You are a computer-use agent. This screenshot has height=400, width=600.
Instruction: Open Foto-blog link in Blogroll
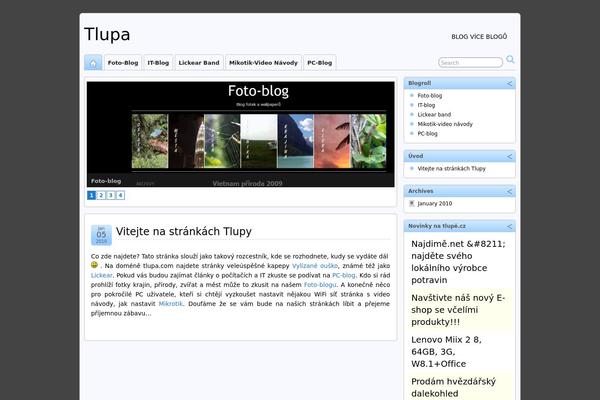click(430, 96)
